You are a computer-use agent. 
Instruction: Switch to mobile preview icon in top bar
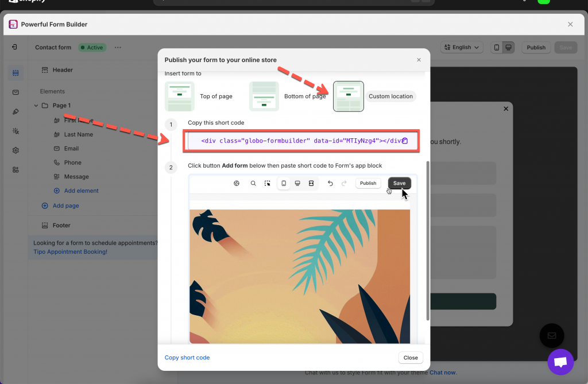coord(497,48)
